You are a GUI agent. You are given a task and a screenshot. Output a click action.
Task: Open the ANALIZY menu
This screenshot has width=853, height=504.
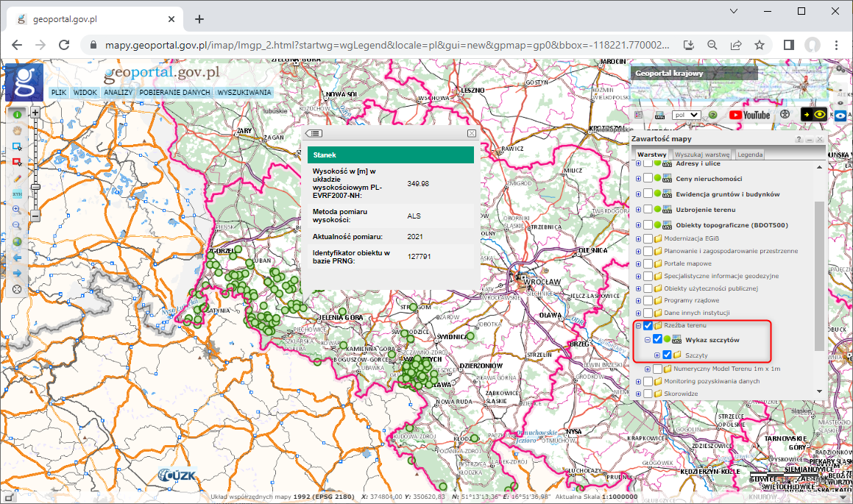coord(118,93)
